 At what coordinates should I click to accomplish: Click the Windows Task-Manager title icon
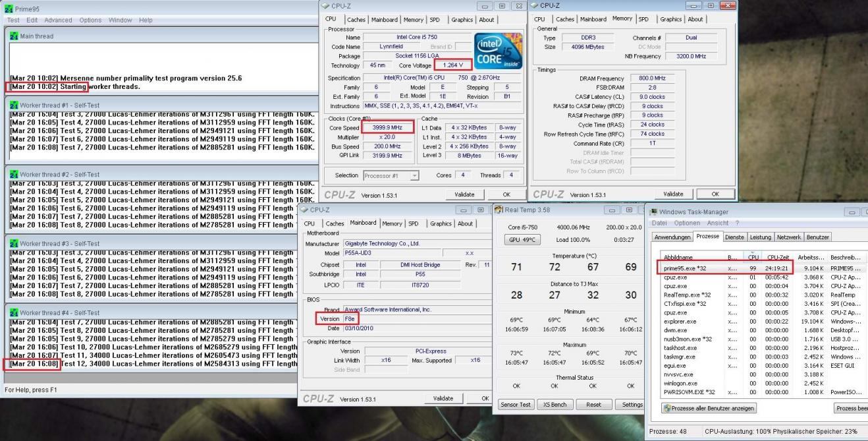point(653,212)
